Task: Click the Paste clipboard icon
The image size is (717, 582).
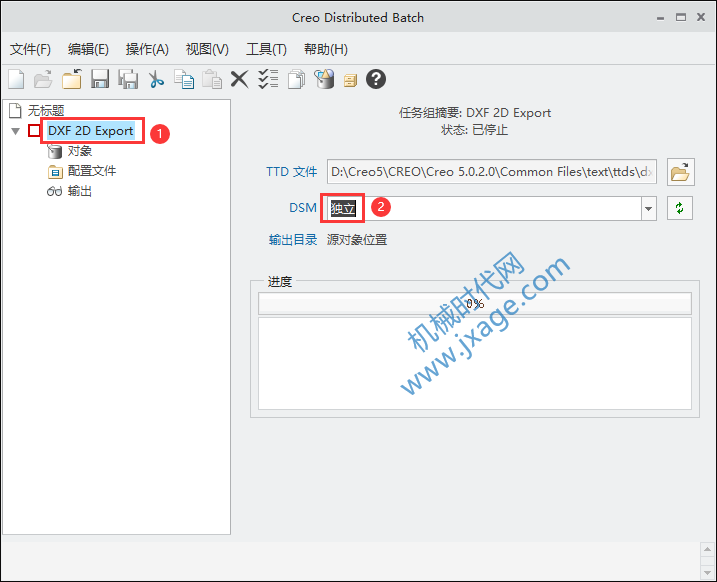Action: coord(212,79)
